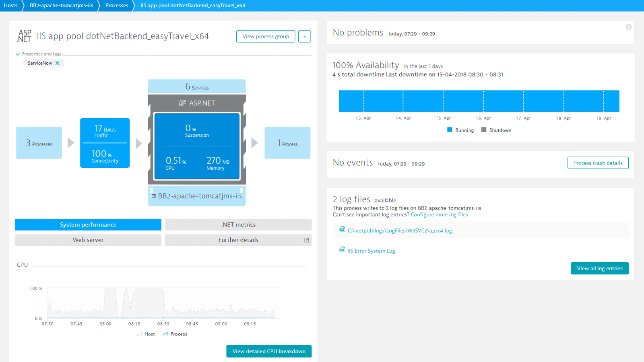Toggle Shutdown legend in availability chart
The image size is (644, 362).
coord(496,130)
